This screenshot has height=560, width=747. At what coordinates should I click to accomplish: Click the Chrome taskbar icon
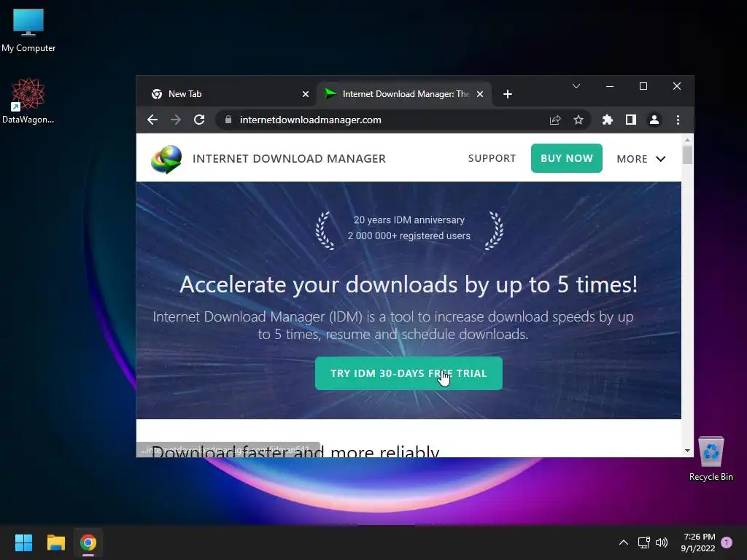pos(88,542)
